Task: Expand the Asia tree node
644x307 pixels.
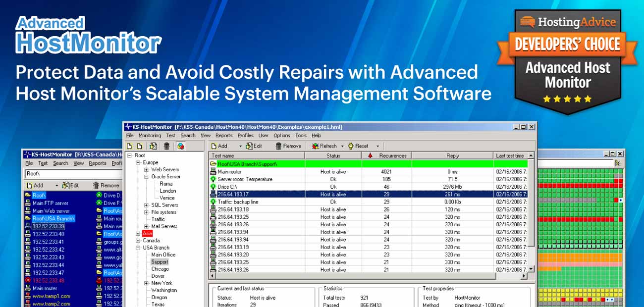Action: tap(138, 233)
